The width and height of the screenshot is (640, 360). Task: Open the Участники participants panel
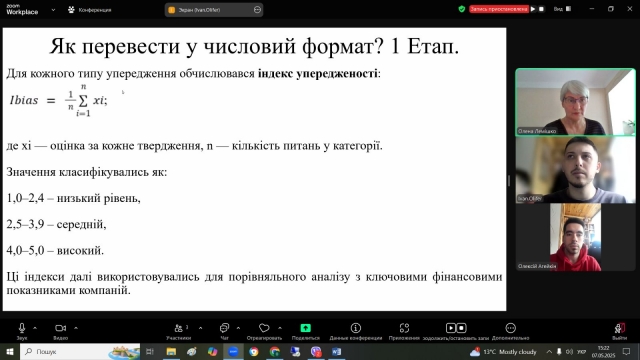(x=179, y=331)
